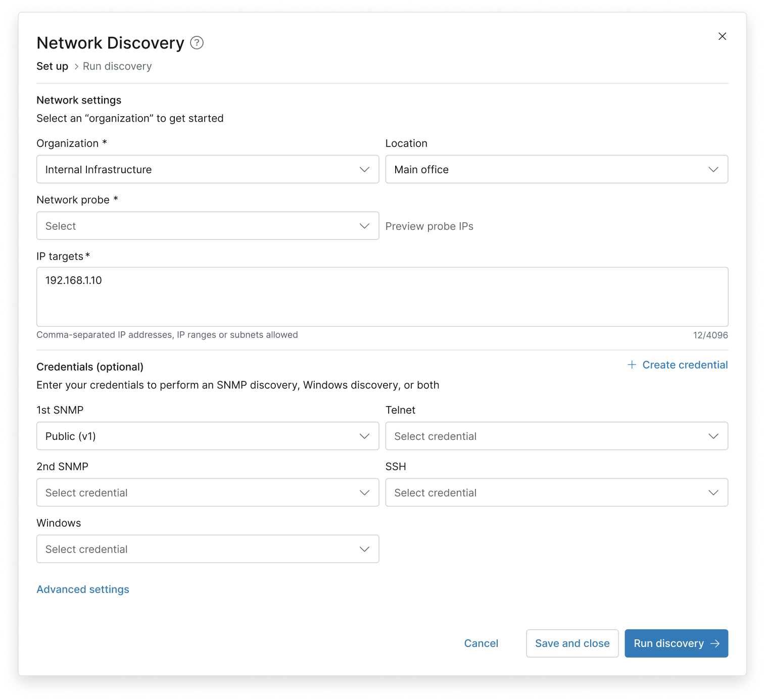Click the Cancel button
This screenshot has width=765, height=700.
[x=481, y=643]
